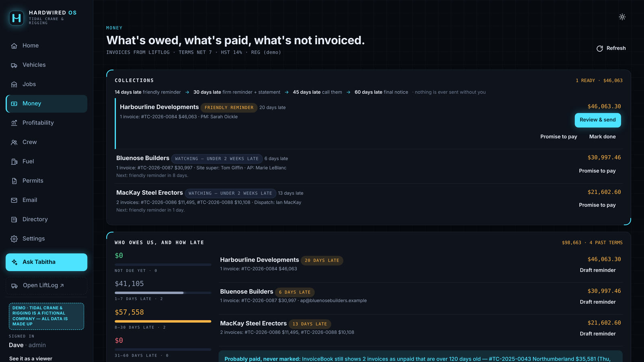Click the 1 READY · $46,063 summary
Viewport: 644px width, 362px height.
pos(599,81)
